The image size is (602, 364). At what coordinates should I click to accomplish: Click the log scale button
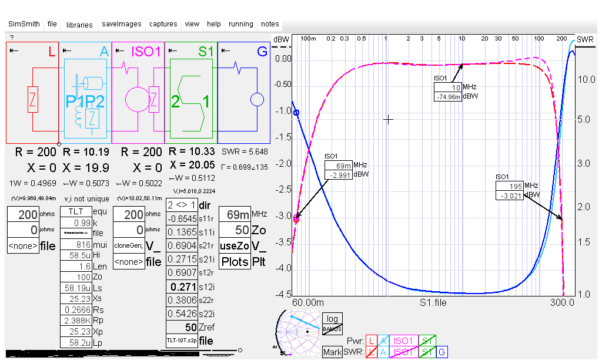[x=332, y=319]
